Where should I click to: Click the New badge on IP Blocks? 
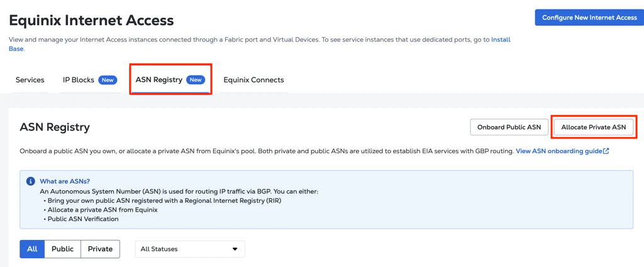pyautogui.click(x=108, y=80)
